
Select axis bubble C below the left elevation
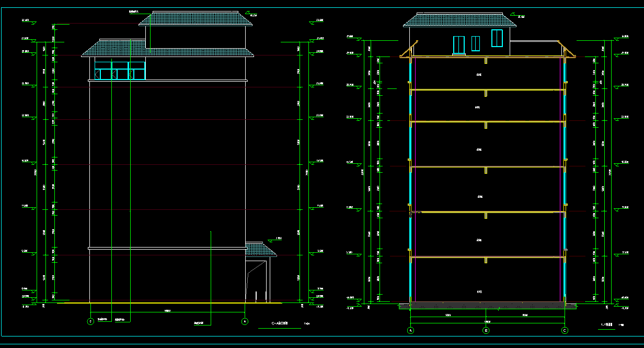(x=90, y=321)
